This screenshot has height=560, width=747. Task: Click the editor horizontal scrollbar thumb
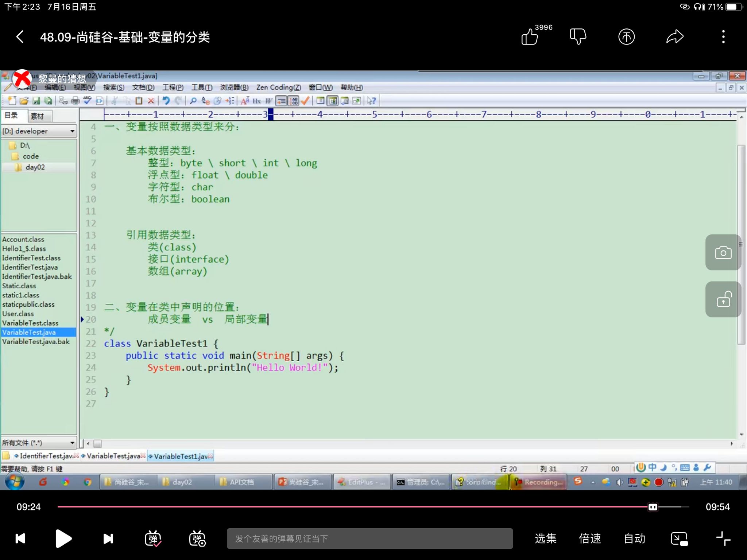(x=97, y=444)
